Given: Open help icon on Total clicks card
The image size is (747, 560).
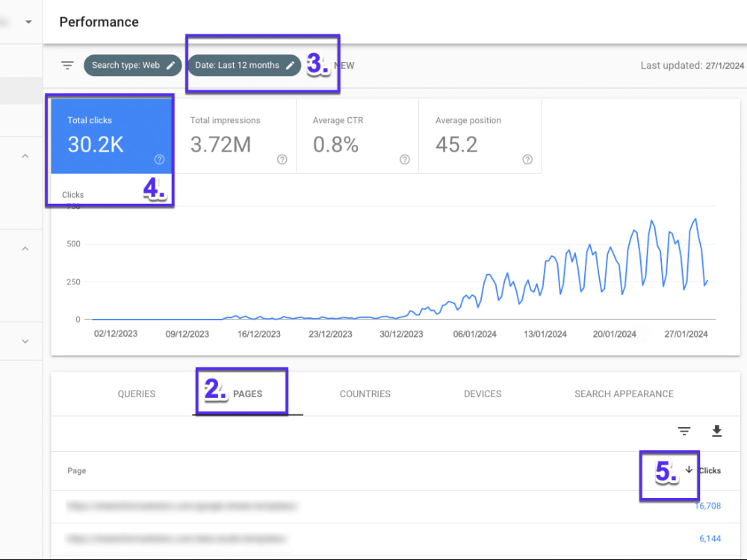Looking at the screenshot, I should point(159,160).
